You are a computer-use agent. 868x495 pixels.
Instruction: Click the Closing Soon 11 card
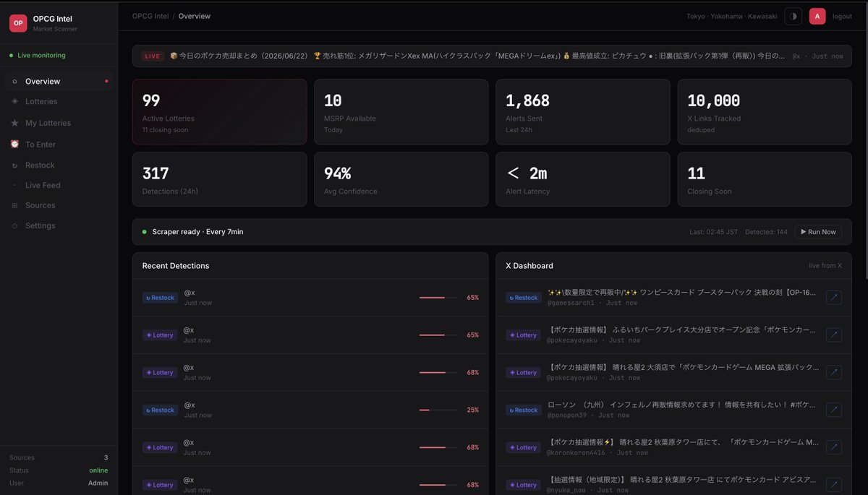coord(765,179)
